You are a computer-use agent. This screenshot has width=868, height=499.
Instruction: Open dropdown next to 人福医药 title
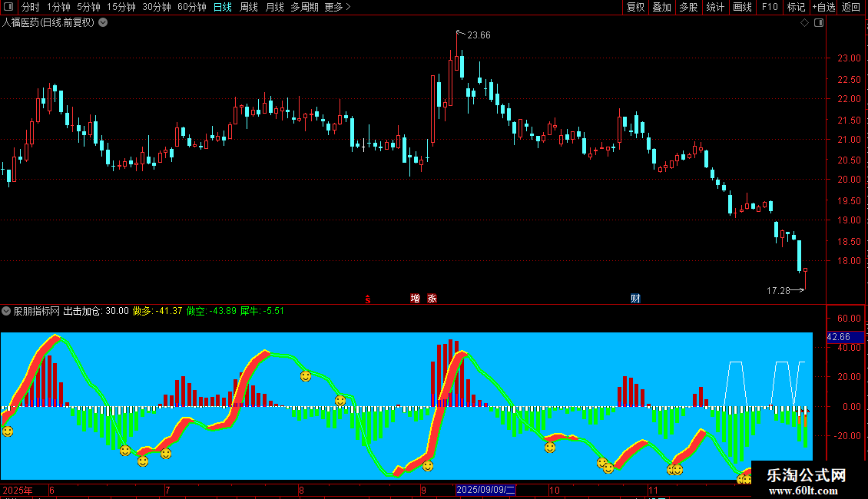103,23
